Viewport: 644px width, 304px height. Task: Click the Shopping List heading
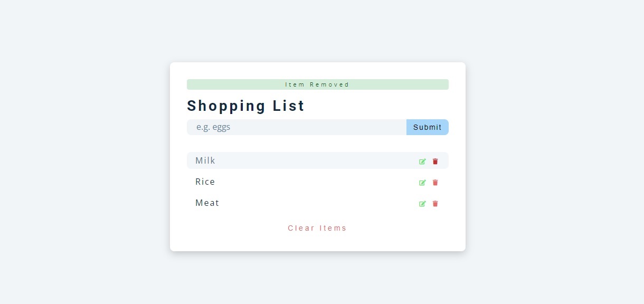tap(246, 106)
